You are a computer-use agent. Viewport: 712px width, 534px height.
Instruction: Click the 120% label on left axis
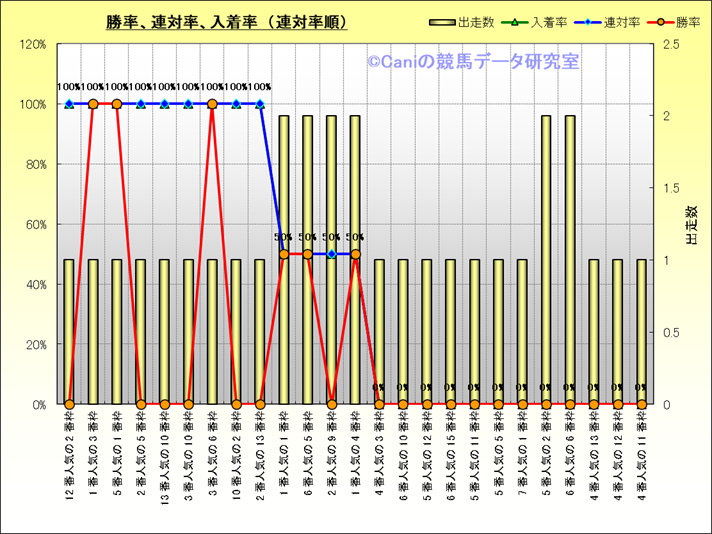point(33,44)
